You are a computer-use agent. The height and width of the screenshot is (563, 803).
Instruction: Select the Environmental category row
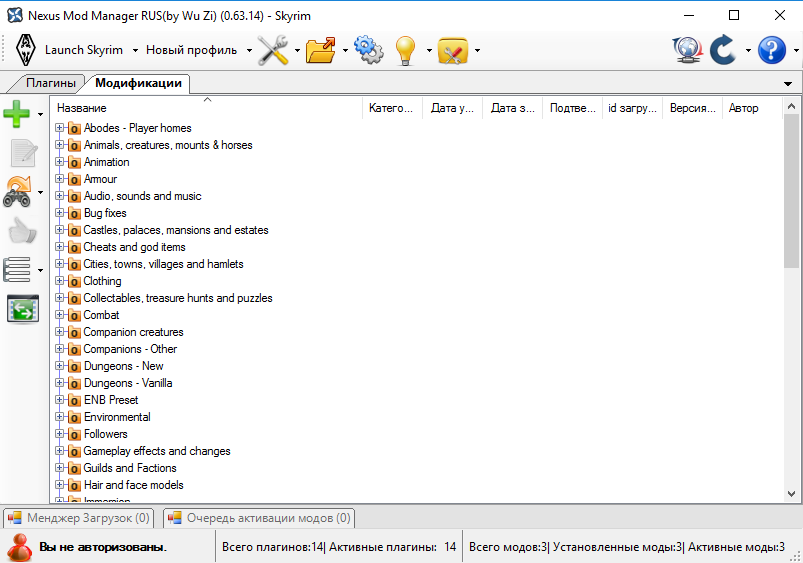pyautogui.click(x=117, y=416)
